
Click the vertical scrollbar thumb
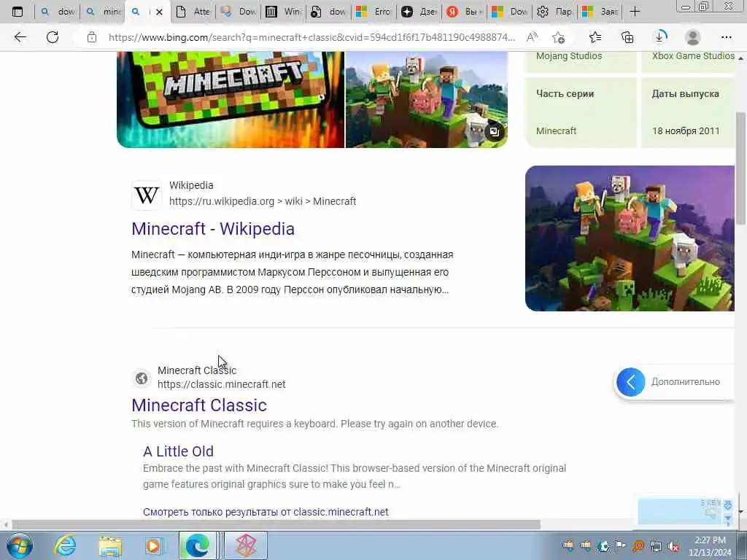point(740,168)
